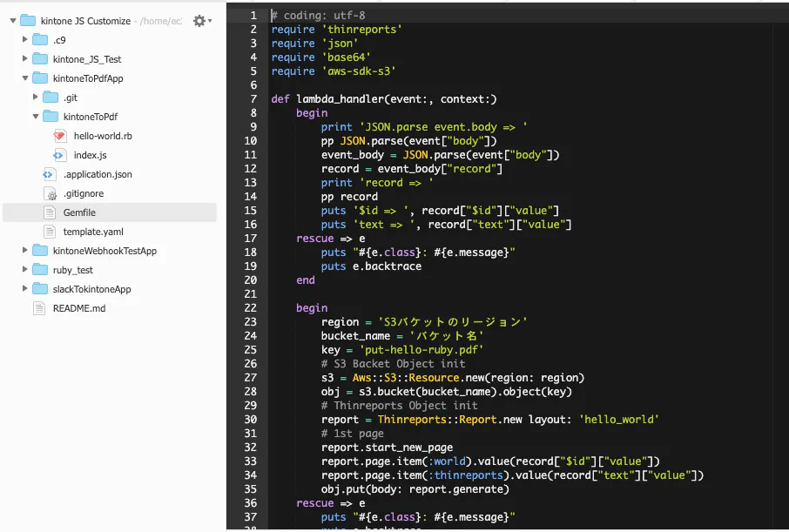Viewport: 789px width, 532px height.
Task: Open hello-world.rb in the file tree
Action: coord(103,136)
